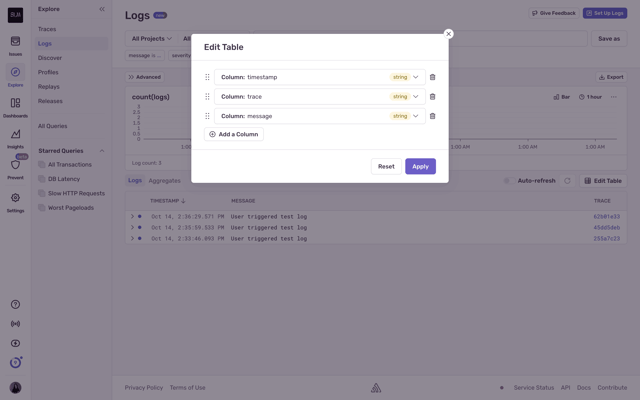
Task: Click trash icon next to message column
Action: (432, 116)
